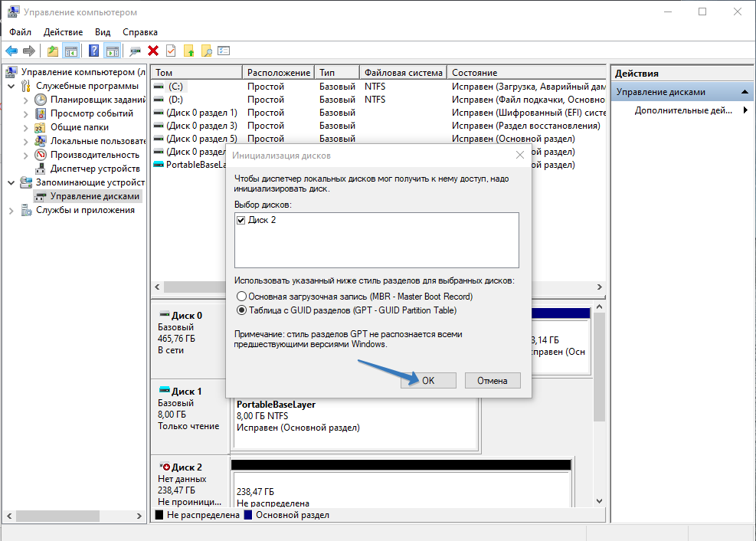Click the disk pane vertical scrollbar thumb
756x541 pixels.
point(599,367)
